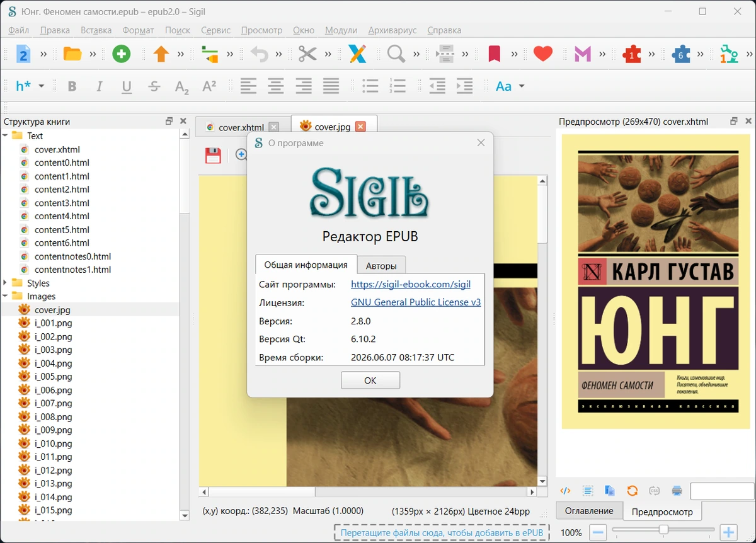Toggle italic formatting
The height and width of the screenshot is (543, 756).
tap(100, 86)
